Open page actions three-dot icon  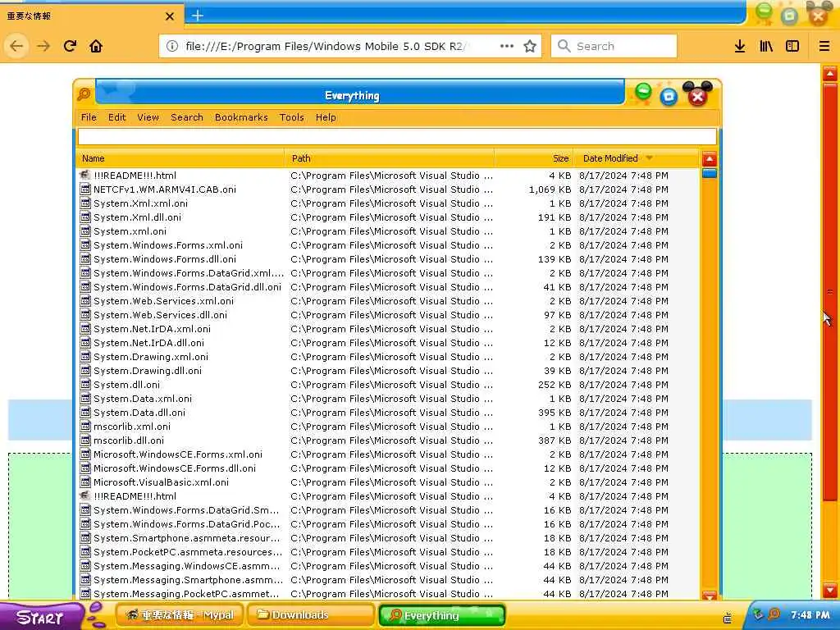pyautogui.click(x=507, y=46)
